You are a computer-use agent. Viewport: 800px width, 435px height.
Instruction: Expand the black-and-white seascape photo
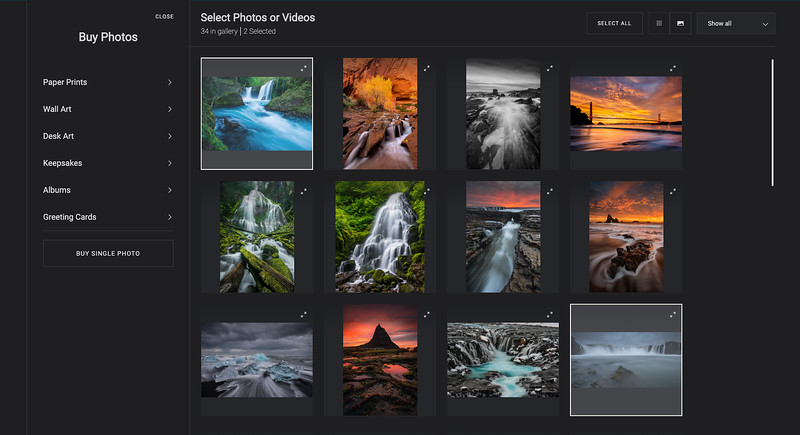click(x=549, y=68)
